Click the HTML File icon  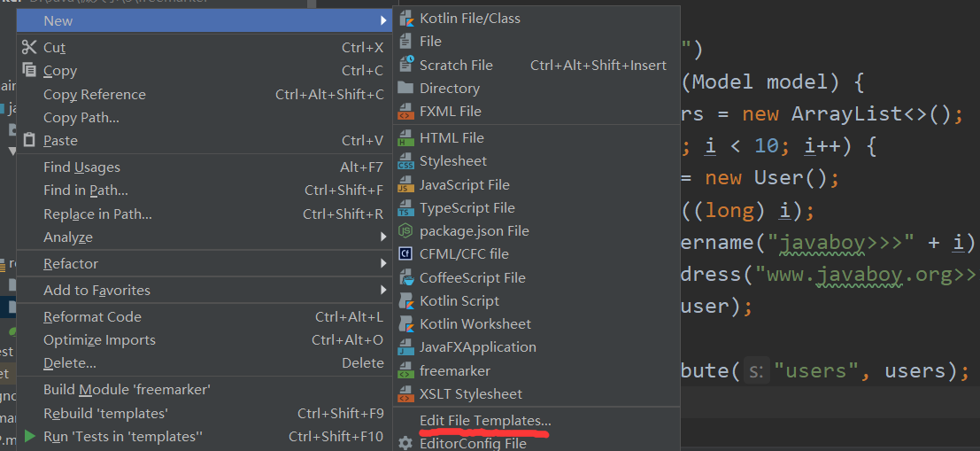pyautogui.click(x=406, y=137)
